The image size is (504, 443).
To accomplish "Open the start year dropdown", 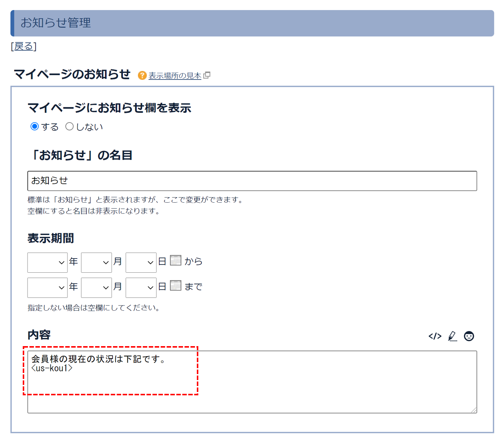I will pos(47,262).
